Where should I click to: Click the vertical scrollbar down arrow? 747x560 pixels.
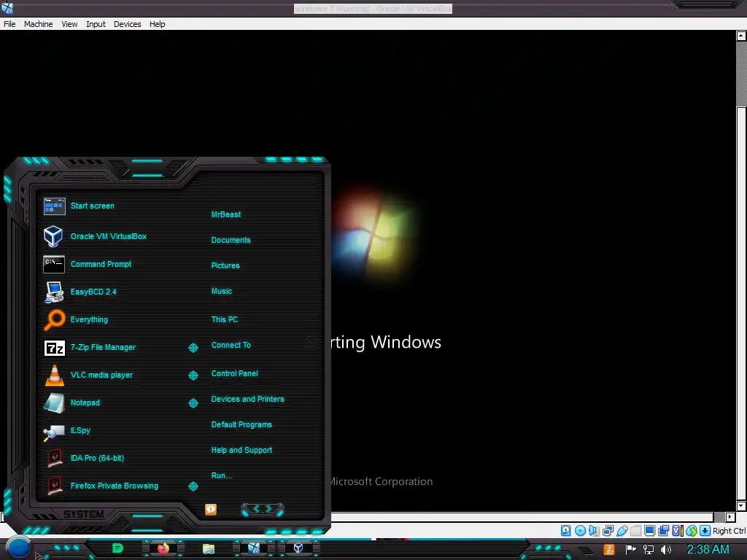[741, 506]
